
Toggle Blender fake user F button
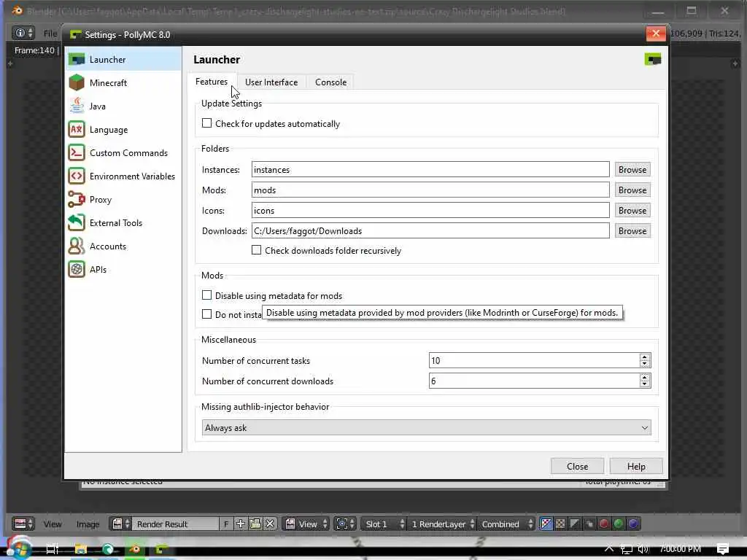click(x=226, y=524)
